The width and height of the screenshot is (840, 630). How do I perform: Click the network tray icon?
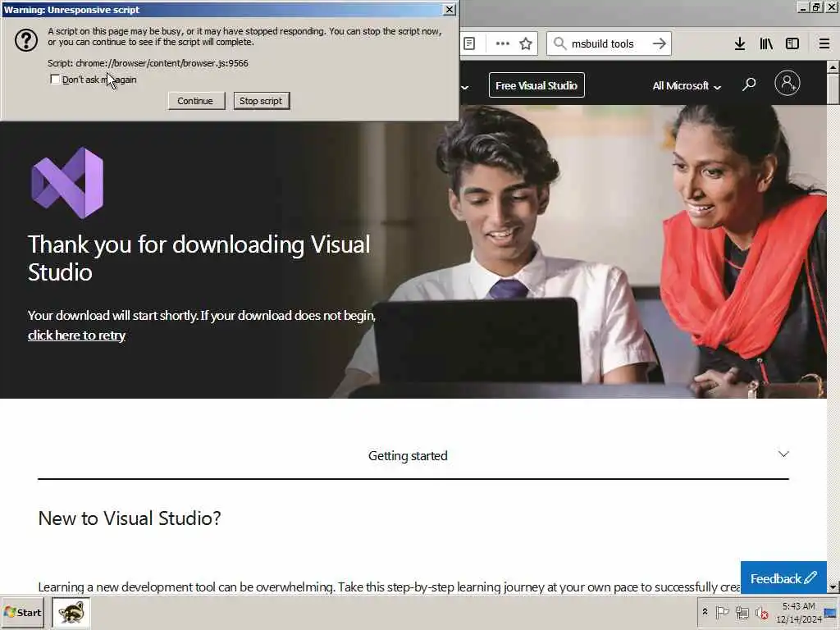point(742,612)
